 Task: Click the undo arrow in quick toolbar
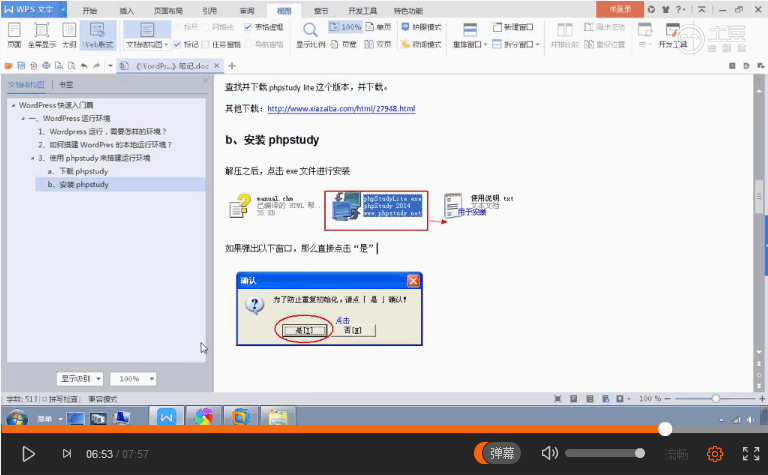tap(84, 66)
